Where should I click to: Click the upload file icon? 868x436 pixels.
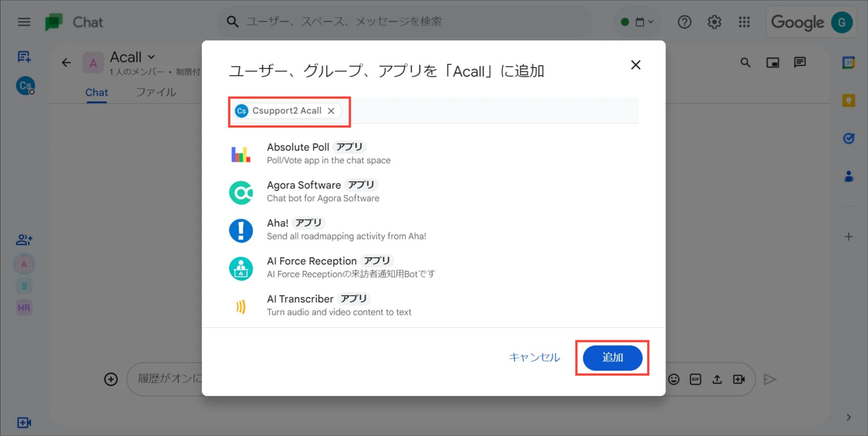click(717, 379)
